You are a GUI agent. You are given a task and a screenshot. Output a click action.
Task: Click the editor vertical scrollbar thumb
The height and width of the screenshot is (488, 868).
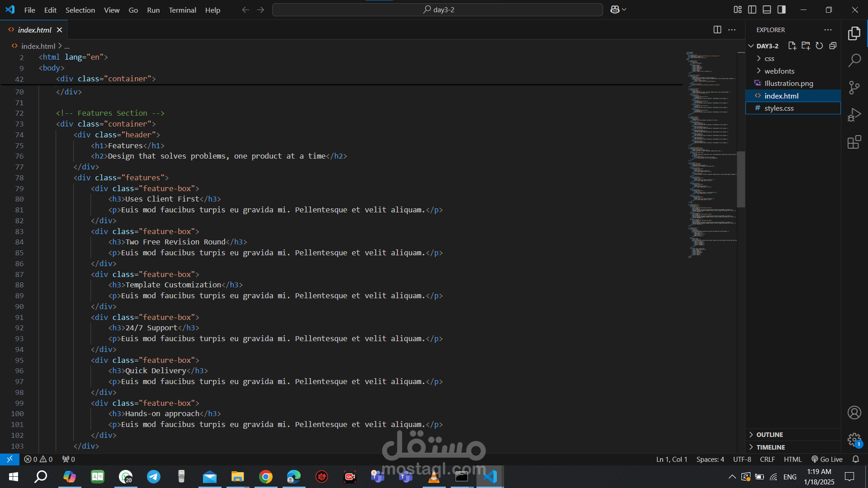(x=741, y=179)
